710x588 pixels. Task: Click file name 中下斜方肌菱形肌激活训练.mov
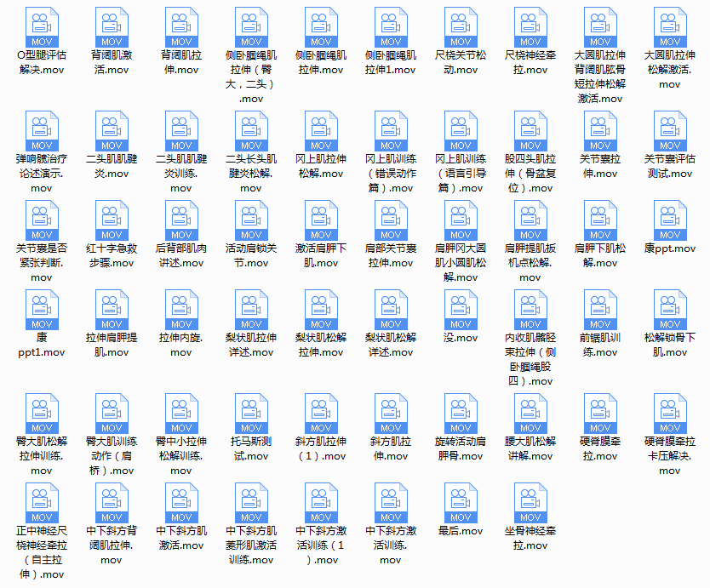(x=251, y=545)
